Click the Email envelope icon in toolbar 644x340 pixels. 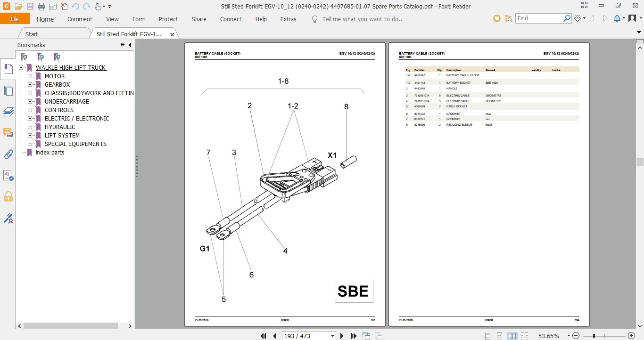pyautogui.click(x=53, y=7)
